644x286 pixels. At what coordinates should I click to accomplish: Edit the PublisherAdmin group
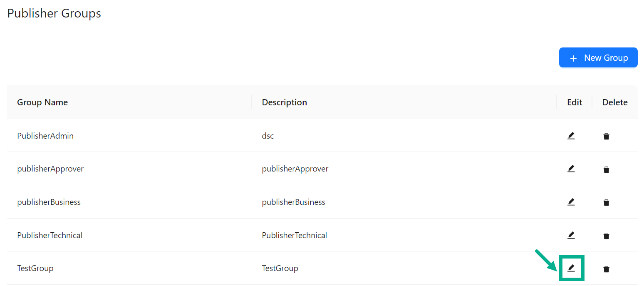pyautogui.click(x=571, y=136)
